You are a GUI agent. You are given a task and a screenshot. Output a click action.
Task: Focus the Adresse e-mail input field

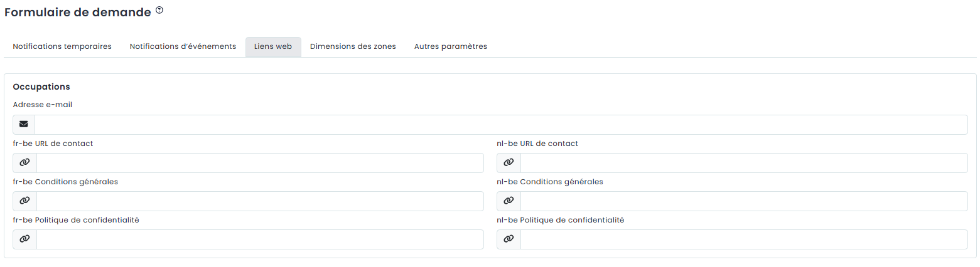501,125
